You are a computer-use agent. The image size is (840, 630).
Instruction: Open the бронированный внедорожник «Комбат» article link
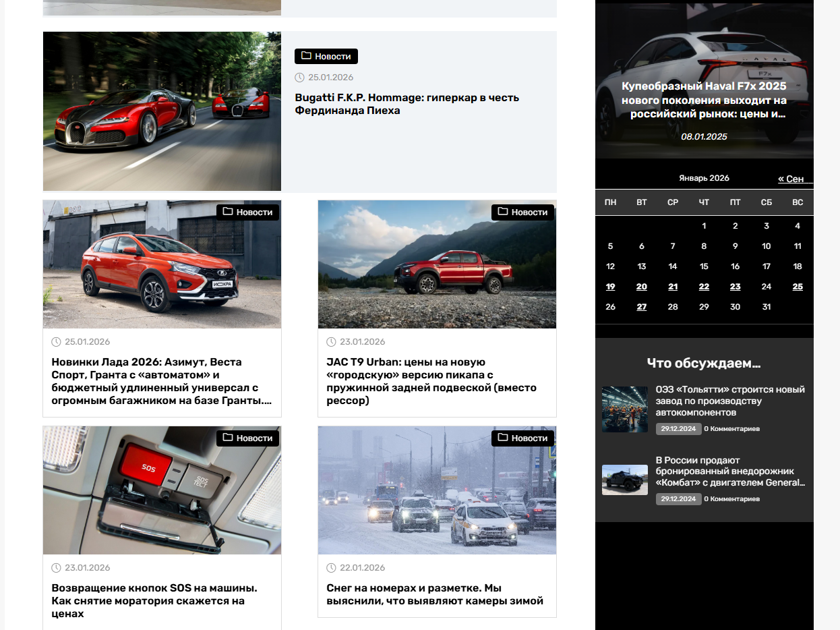click(730, 471)
